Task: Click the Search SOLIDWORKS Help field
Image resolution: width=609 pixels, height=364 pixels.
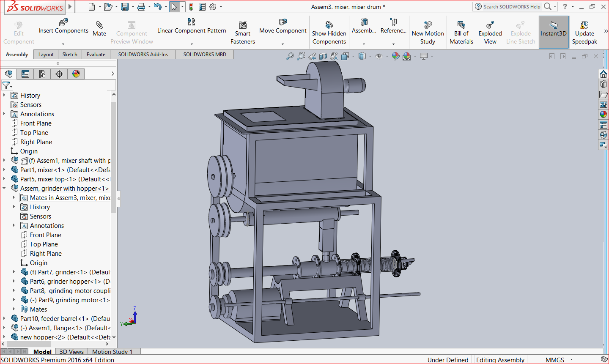Action: click(512, 6)
